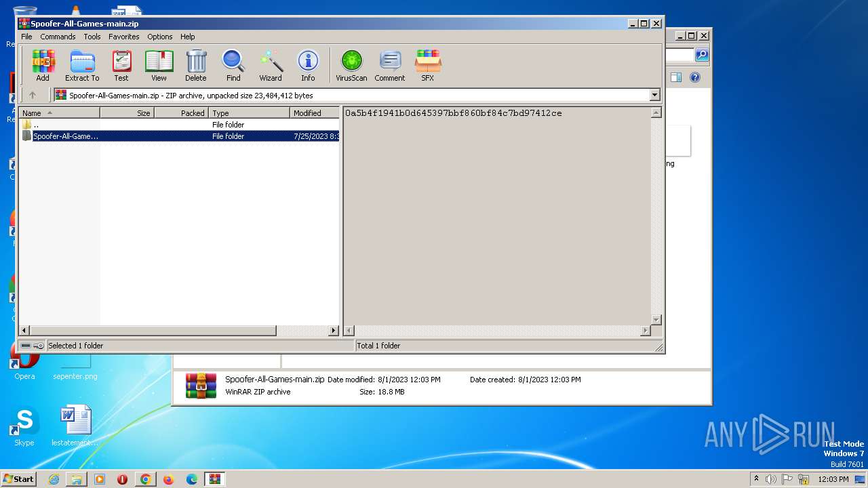Open the Comment tool
Viewport: 868px width, 488px height.
click(390, 66)
